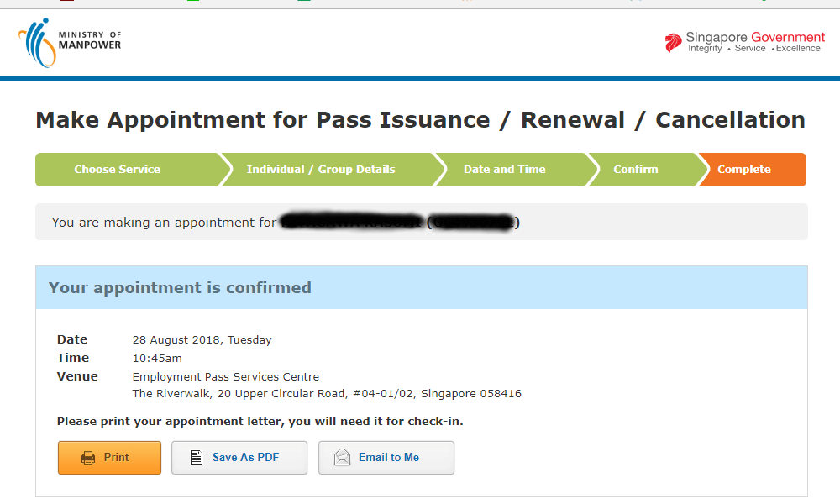Click the Singapore Government lion head icon
The width and height of the screenshot is (840, 504).
pyautogui.click(x=673, y=43)
